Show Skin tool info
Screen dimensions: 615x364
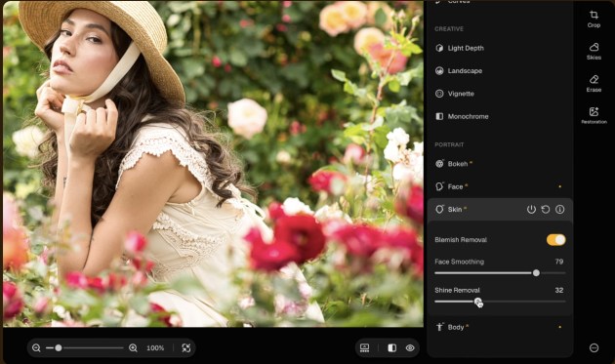559,210
